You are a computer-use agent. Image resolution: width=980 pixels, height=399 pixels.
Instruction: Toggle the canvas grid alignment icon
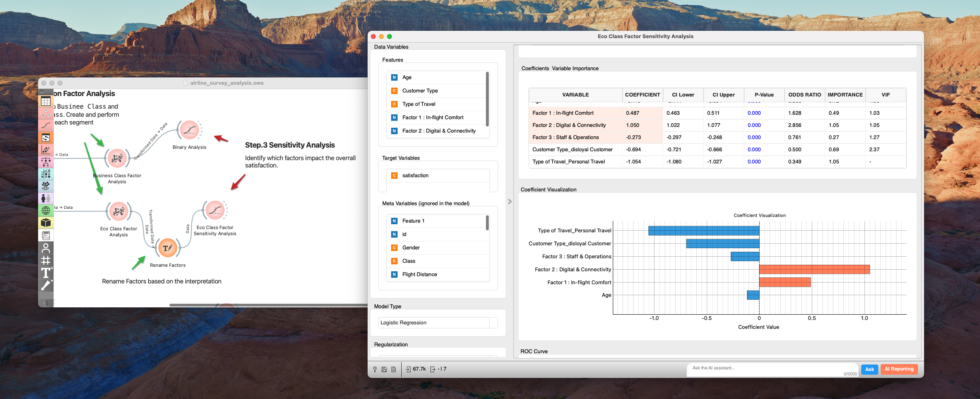pos(46,260)
